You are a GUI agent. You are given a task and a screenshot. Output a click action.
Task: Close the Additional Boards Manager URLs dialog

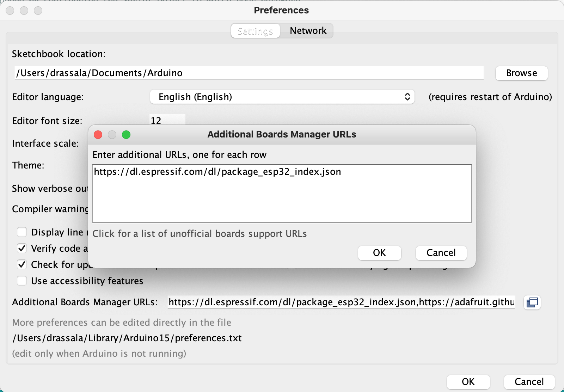tap(98, 135)
